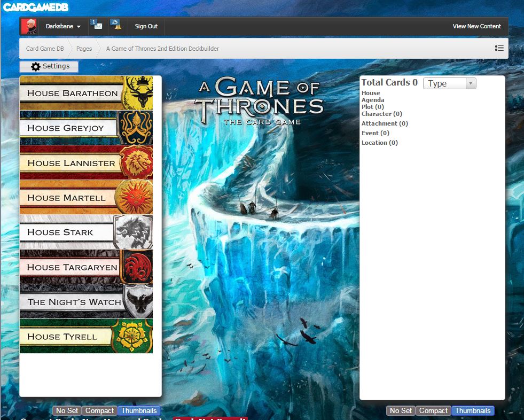The width and height of the screenshot is (524, 420).
Task: Click the Agenda label in deck list
Action: pos(373,100)
